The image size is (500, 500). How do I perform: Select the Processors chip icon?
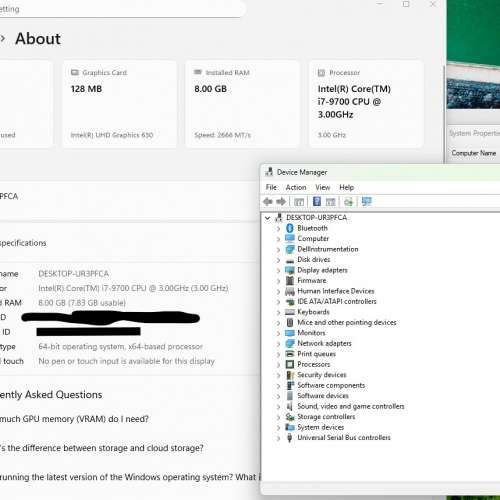point(290,364)
